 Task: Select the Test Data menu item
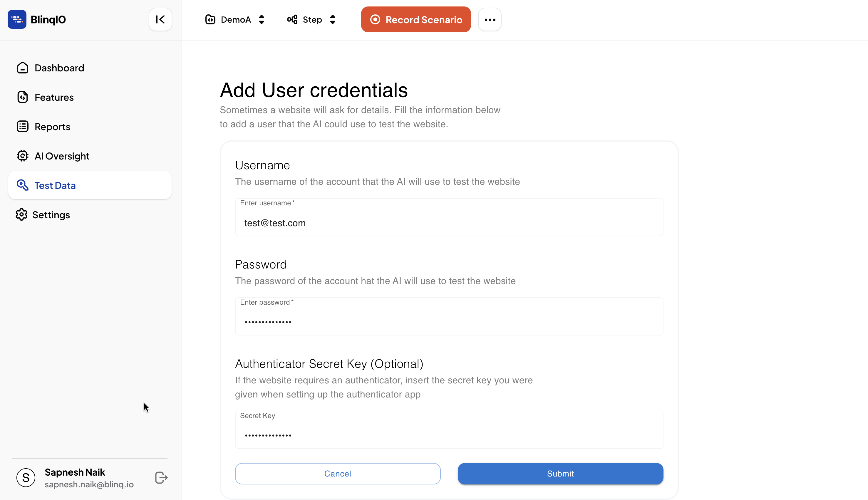pos(90,185)
